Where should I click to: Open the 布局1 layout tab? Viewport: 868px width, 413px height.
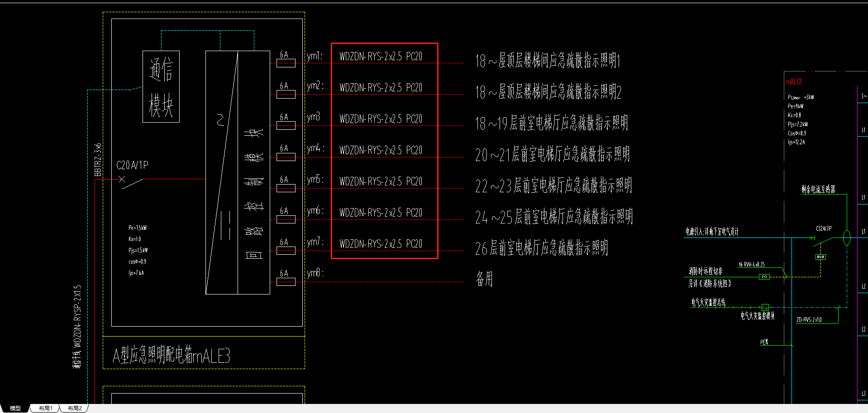click(x=45, y=408)
